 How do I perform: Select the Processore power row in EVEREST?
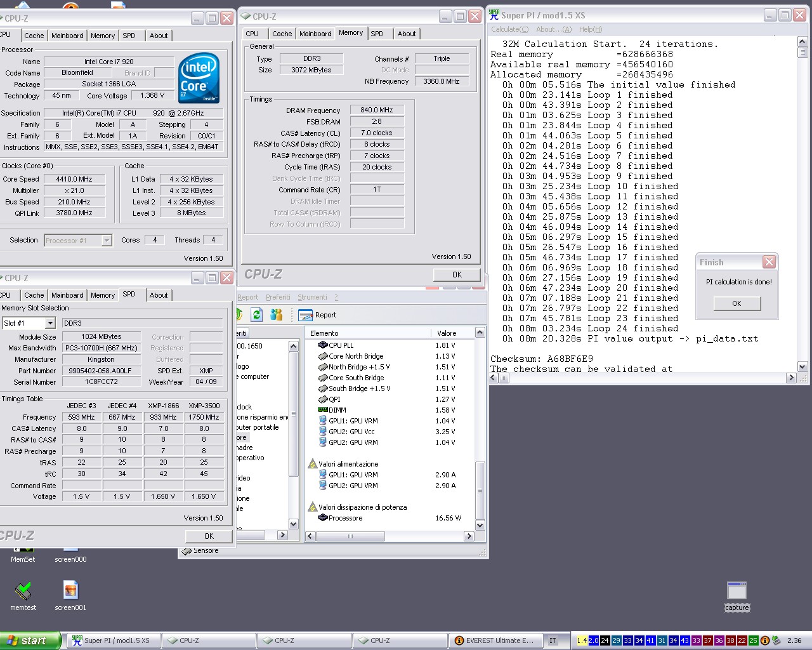[x=390, y=518]
